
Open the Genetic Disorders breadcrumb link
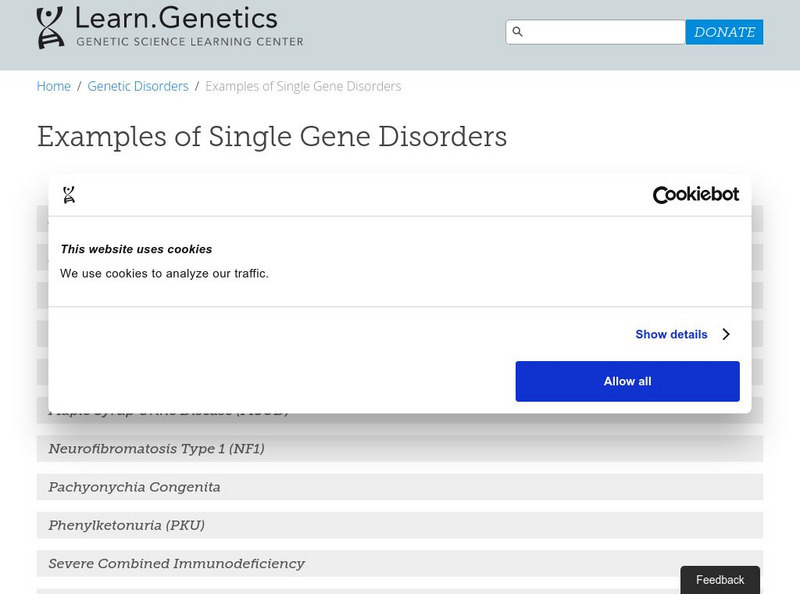138,86
